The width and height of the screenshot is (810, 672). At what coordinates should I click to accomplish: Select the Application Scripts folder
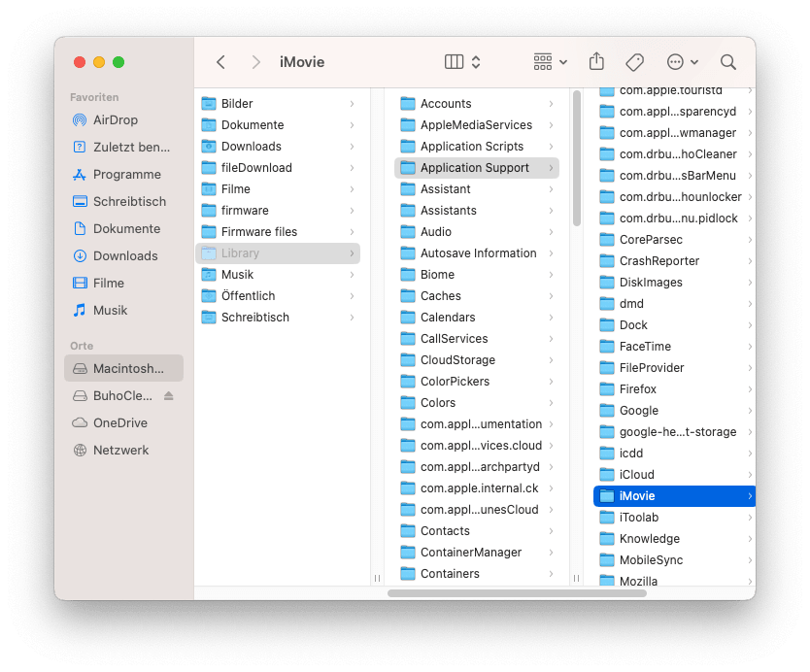[x=477, y=147]
